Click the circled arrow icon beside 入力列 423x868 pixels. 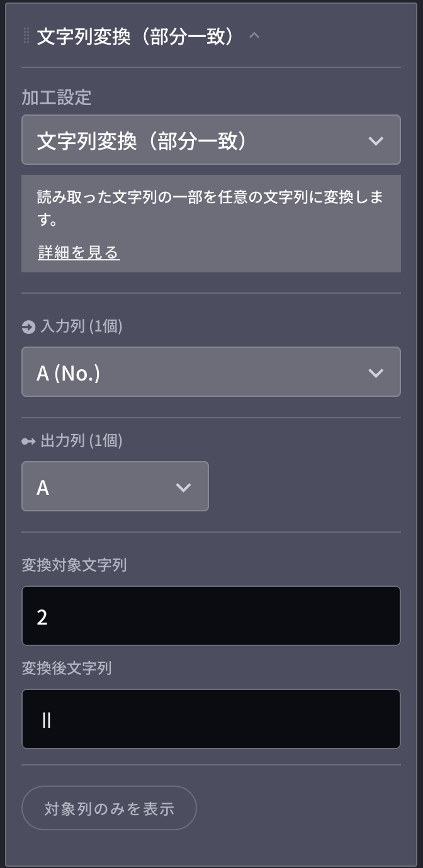point(28,327)
